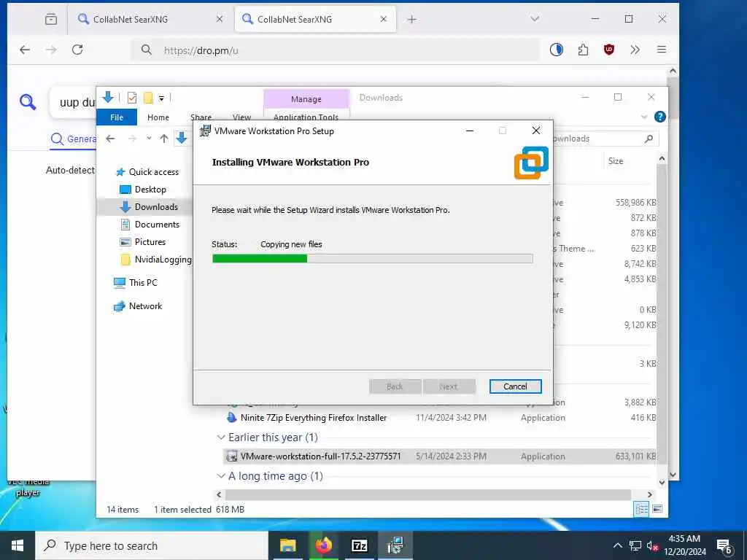This screenshot has width=747, height=560.
Task: Select the Ninite 7Zip Everything Firefox Installer
Action: (x=314, y=418)
